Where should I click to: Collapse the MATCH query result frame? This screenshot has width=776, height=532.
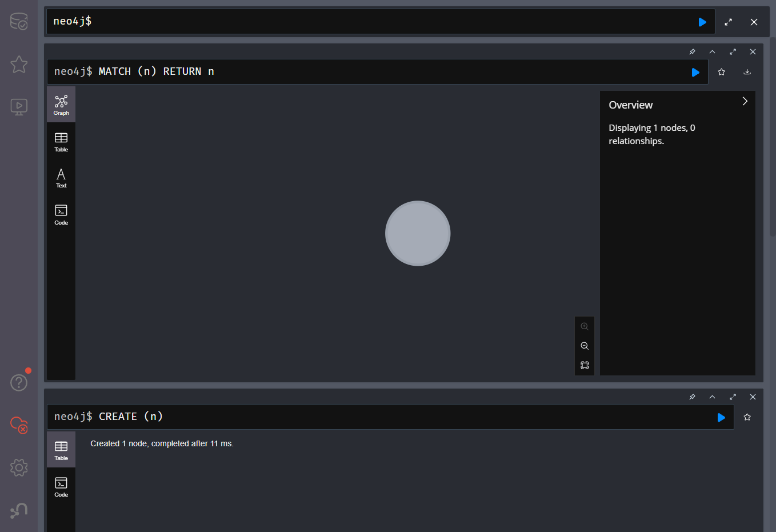712,51
